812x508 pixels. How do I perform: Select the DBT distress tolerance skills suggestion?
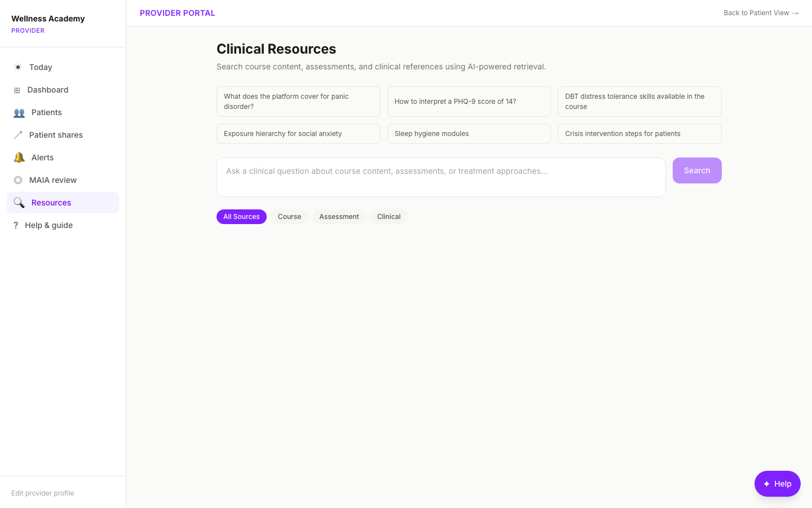click(x=639, y=102)
